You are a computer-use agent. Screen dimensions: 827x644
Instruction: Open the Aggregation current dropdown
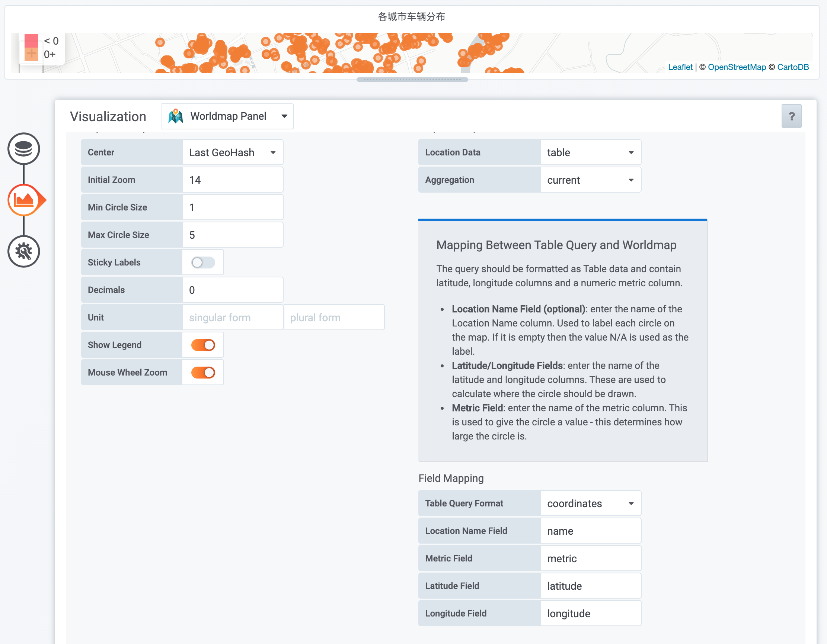click(590, 180)
